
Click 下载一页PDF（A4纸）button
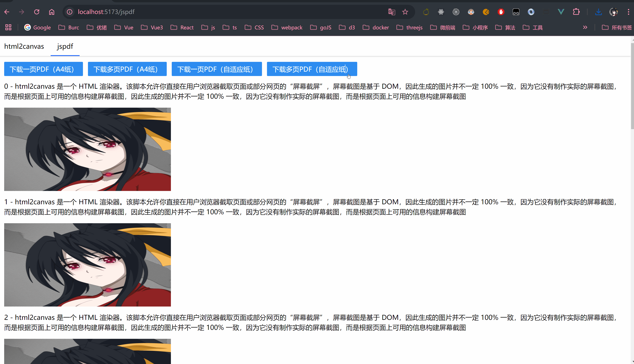(x=43, y=69)
